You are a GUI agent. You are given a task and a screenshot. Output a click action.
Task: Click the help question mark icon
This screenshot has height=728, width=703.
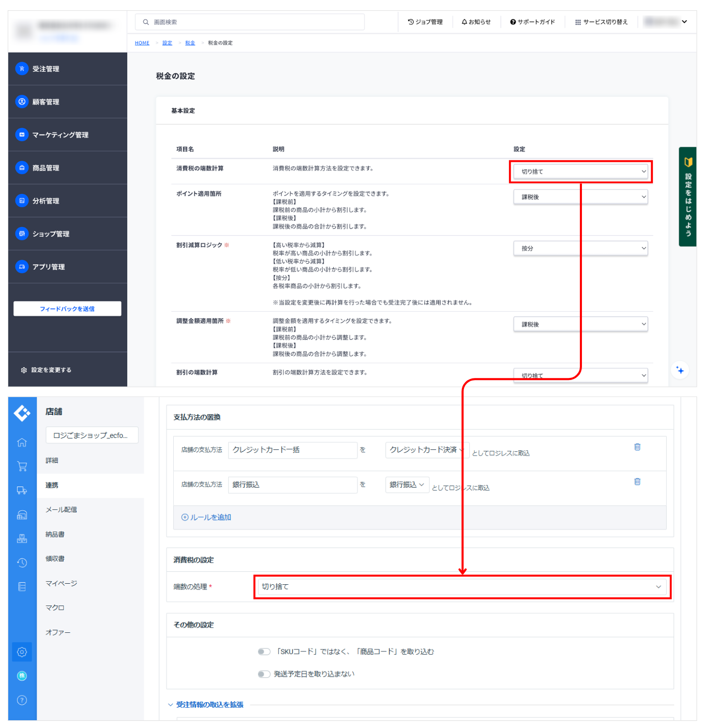pyautogui.click(x=22, y=700)
